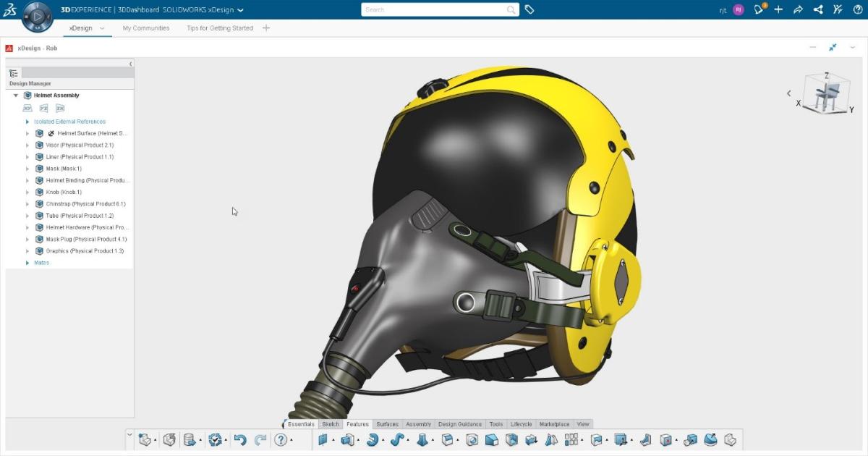Open the Pattern tool in the toolbar
Image resolution: width=868 pixels, height=456 pixels.
point(571,439)
